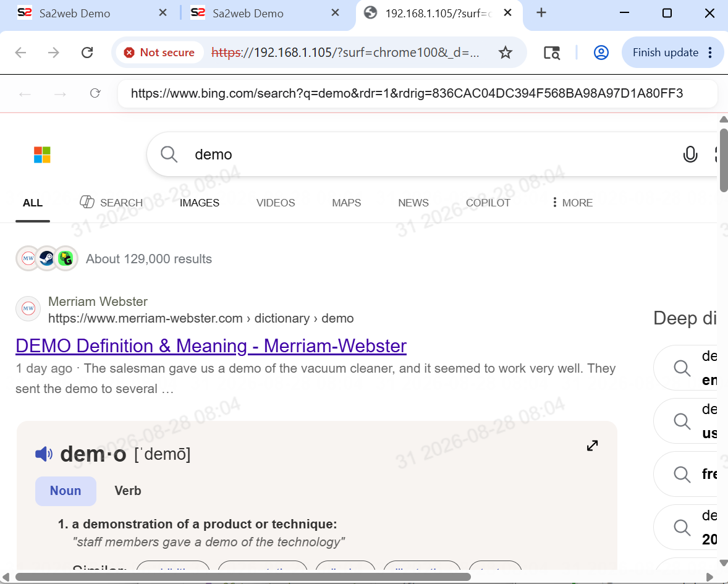This screenshot has width=728, height=584.
Task: Expand the dictionary card with the arrows icon
Action: coord(593,446)
